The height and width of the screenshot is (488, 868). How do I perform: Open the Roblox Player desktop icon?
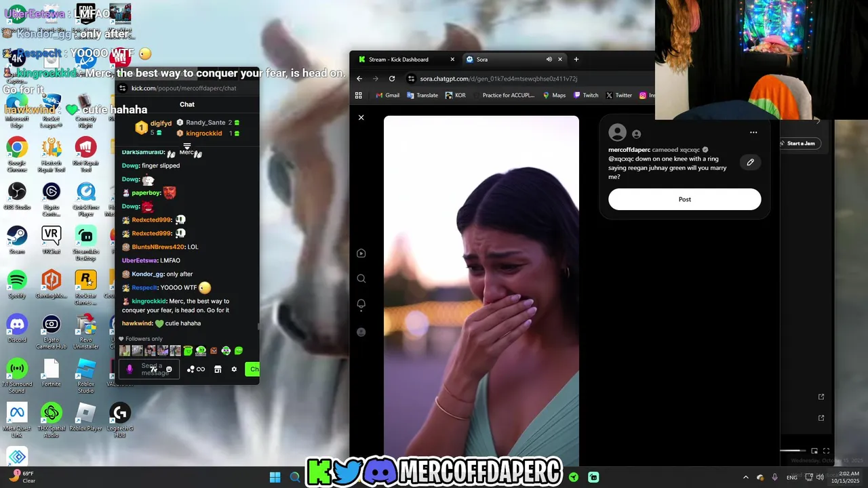86,417
